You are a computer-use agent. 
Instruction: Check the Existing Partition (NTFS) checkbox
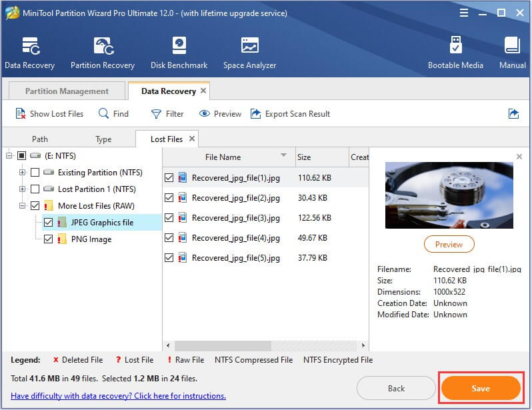[35, 173]
